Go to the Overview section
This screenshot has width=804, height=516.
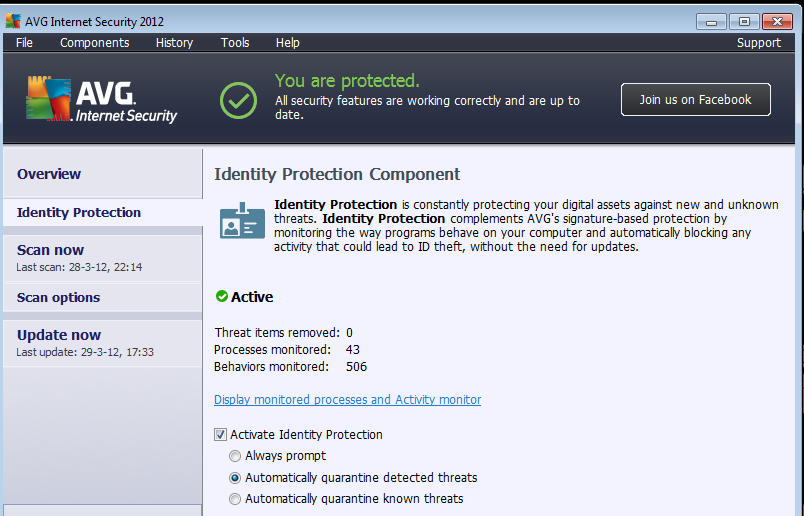tap(49, 174)
